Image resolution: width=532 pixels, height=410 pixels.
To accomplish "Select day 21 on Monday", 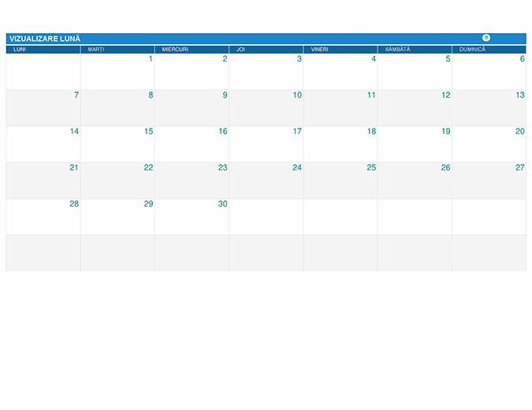I will (x=43, y=180).
